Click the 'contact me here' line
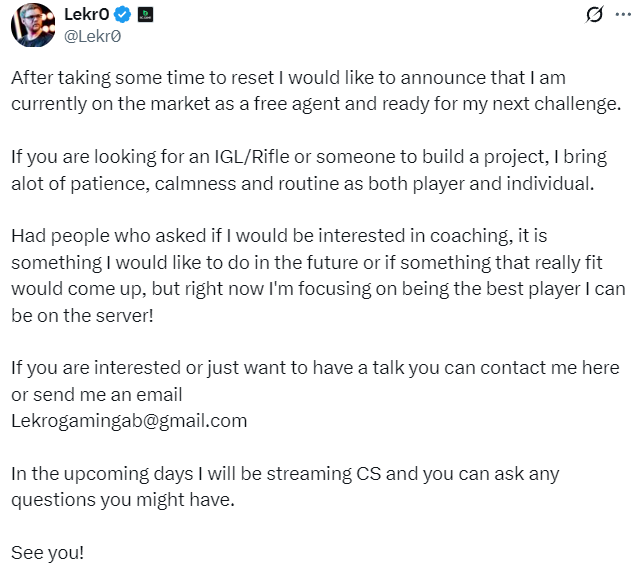The image size is (636, 571). (x=315, y=368)
